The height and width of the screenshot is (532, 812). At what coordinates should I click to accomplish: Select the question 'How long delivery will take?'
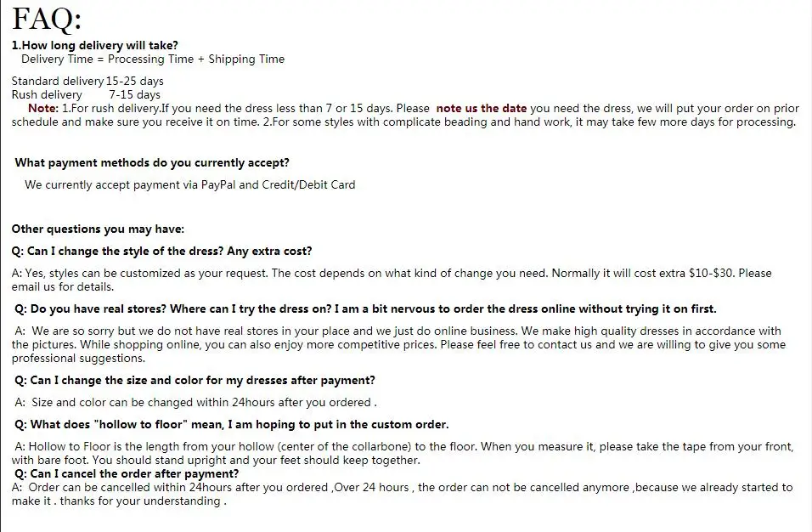point(95,46)
